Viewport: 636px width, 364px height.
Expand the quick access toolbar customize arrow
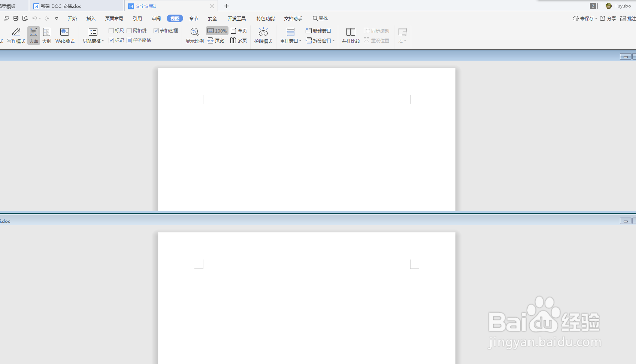pos(57,18)
